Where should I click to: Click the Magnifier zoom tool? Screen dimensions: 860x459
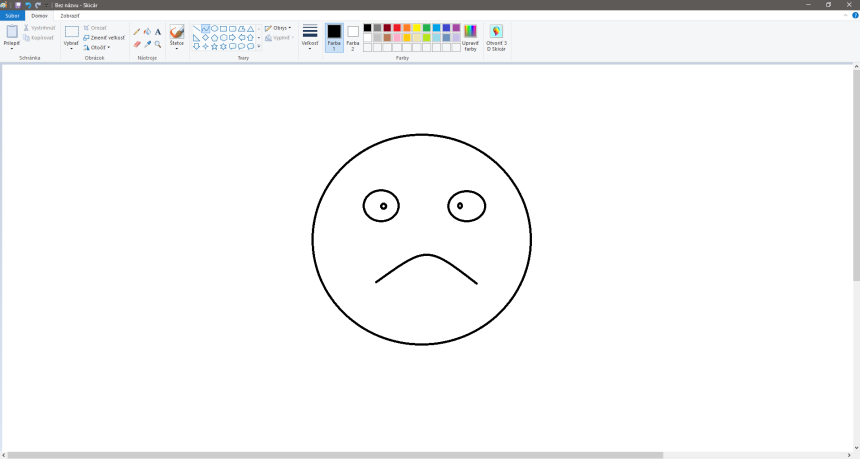click(158, 44)
